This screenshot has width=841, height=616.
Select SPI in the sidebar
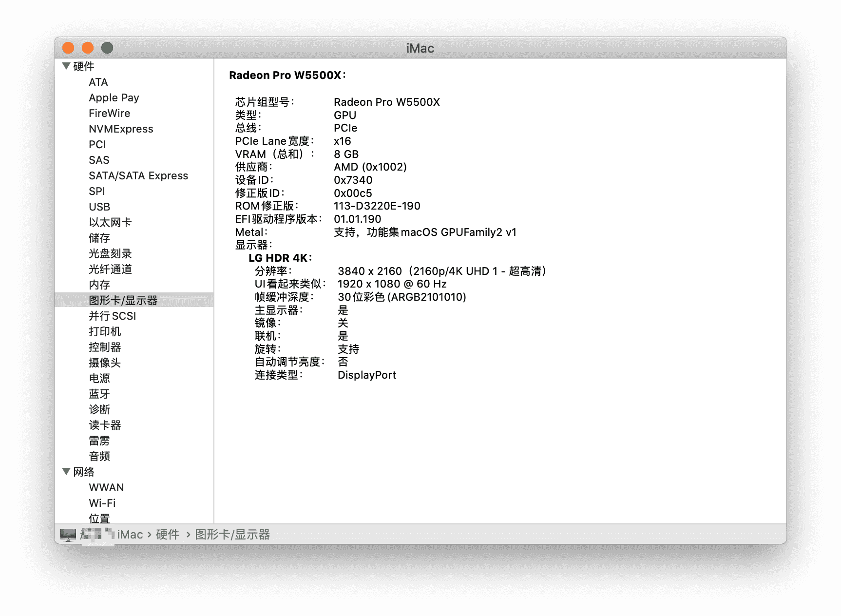(96, 192)
